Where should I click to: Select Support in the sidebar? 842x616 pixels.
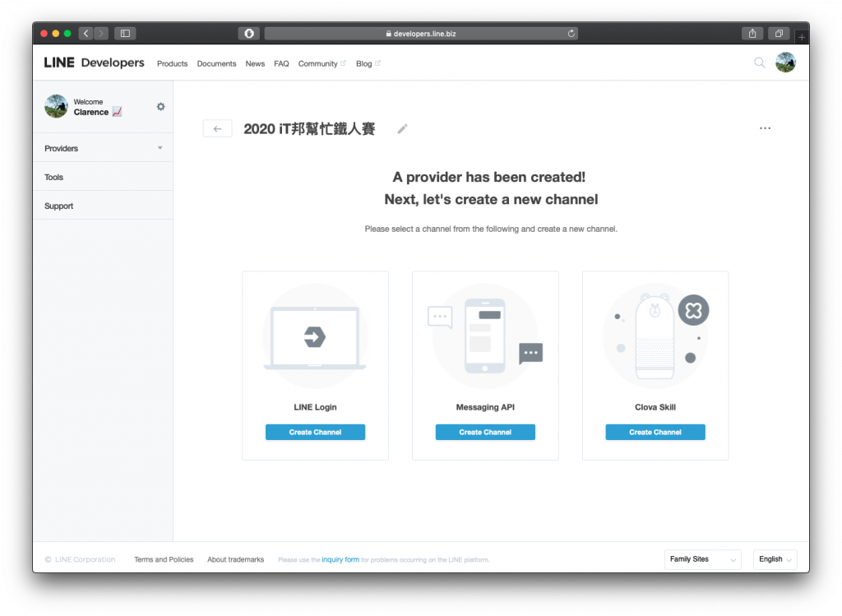click(103, 206)
